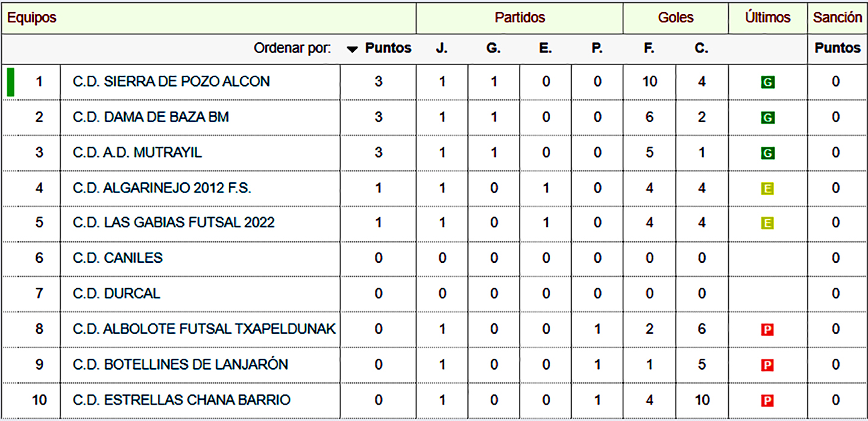Sort by P. losses column header
This screenshot has width=868, height=421.
[x=597, y=48]
